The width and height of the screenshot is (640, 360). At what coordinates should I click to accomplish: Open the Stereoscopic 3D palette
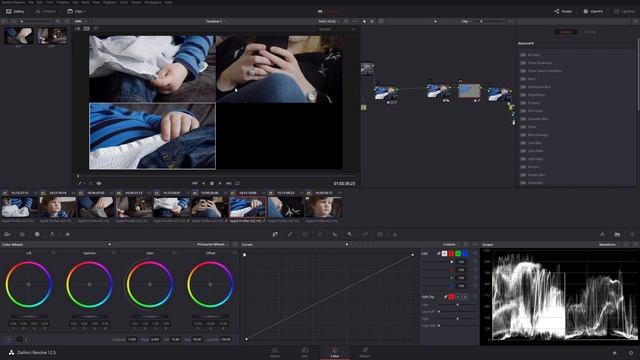380,234
